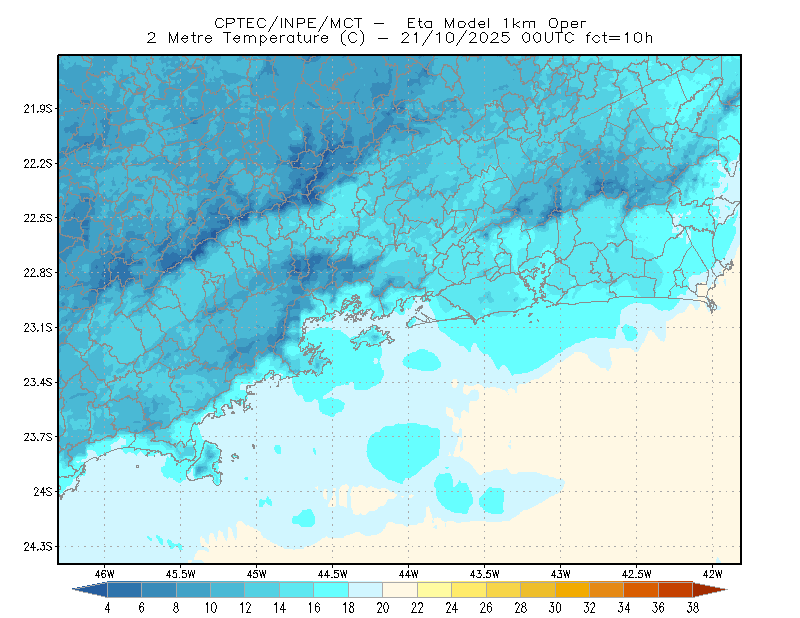Click the title line 'CPTEC/INPE/MCT - Eta Model 1km Oper'
Viewport: 800px width, 618px height.
coord(400,23)
